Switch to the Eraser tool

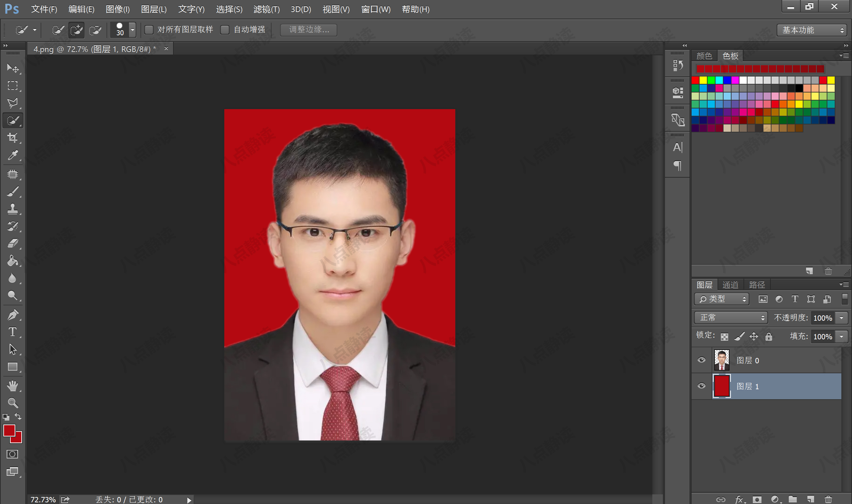[13, 242]
